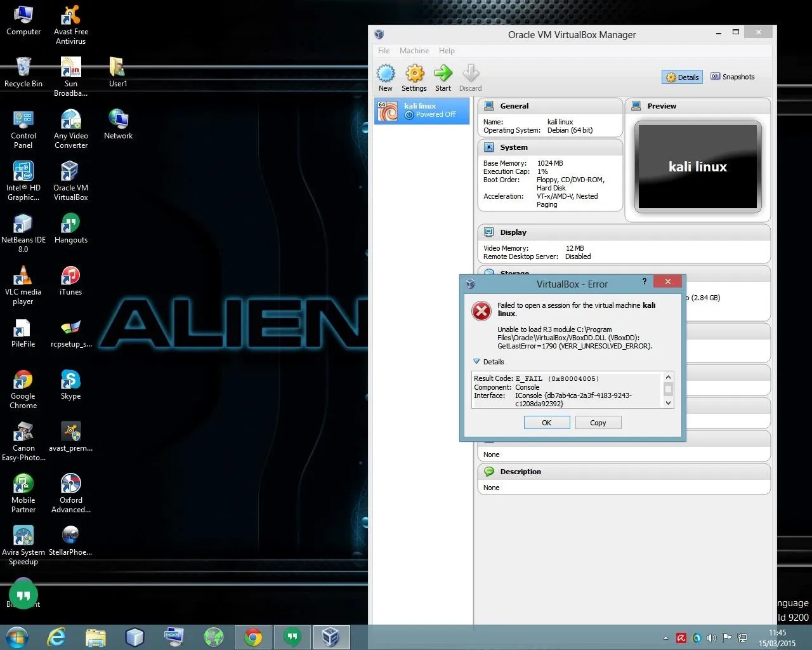812x650 pixels.
Task: Open Oxford Advanced desktop icon
Action: (x=71, y=494)
